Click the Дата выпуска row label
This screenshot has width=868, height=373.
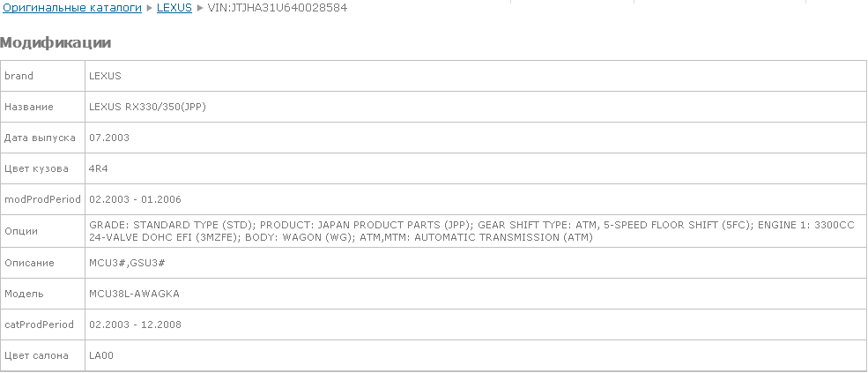pos(41,138)
